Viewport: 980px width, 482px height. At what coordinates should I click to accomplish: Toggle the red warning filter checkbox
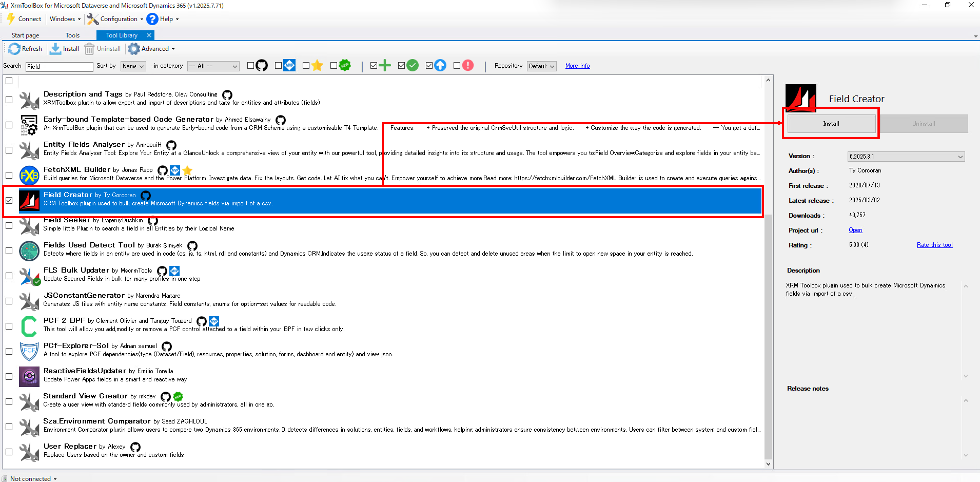tap(457, 66)
